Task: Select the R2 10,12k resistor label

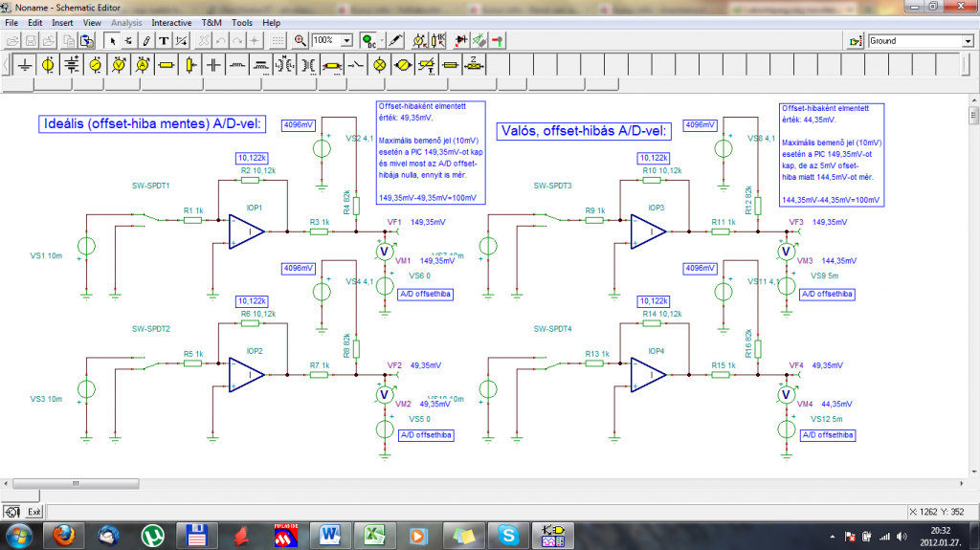Action: pos(258,170)
